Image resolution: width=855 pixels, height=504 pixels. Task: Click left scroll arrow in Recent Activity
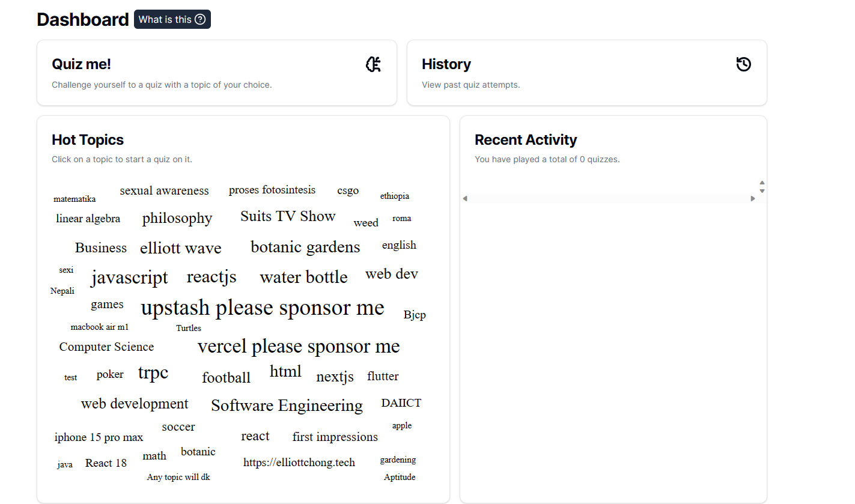(464, 199)
